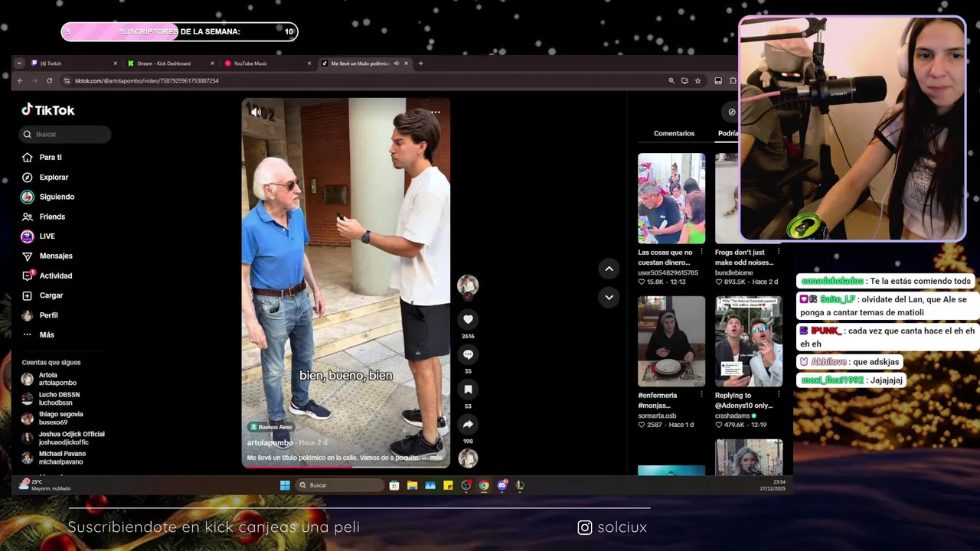This screenshot has height=551, width=980.
Task: Open options for 'Frogs don't just' video
Action: pos(779,252)
